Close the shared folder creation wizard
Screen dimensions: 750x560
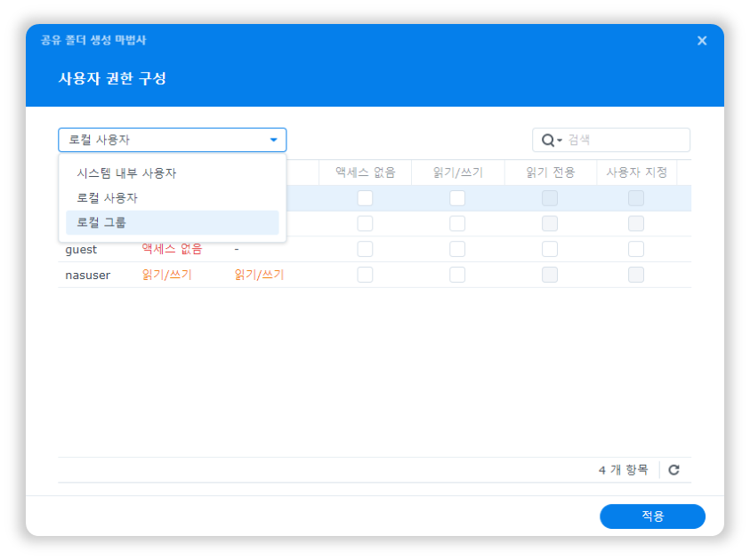[702, 41]
